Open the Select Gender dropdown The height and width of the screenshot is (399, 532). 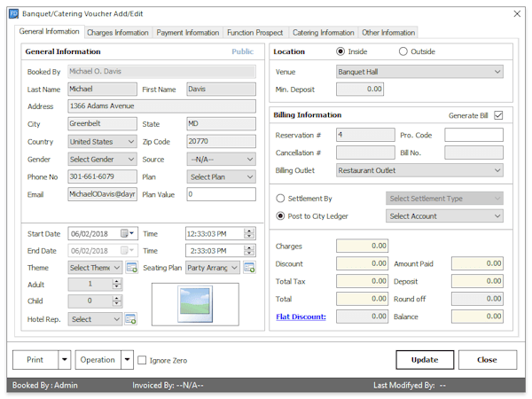point(103,159)
